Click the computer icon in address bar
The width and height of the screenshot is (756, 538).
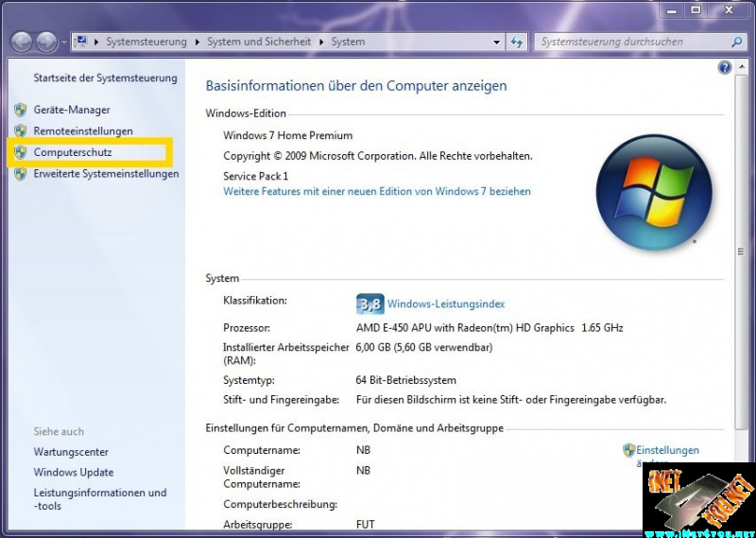81,43
